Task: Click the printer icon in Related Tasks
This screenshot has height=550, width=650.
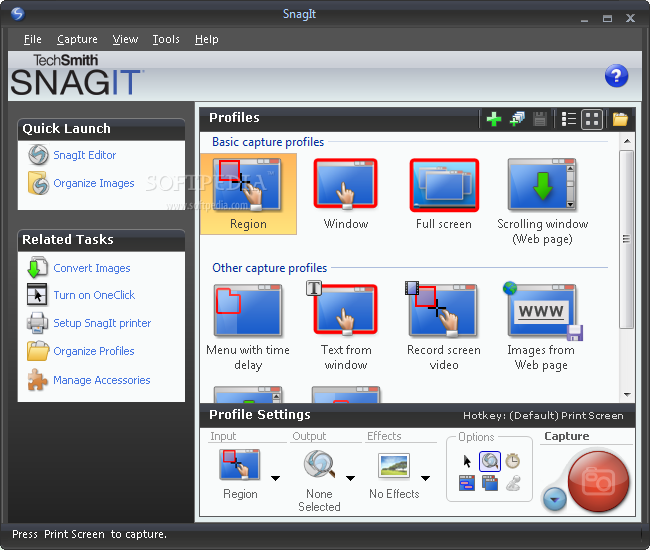Action: tap(37, 323)
